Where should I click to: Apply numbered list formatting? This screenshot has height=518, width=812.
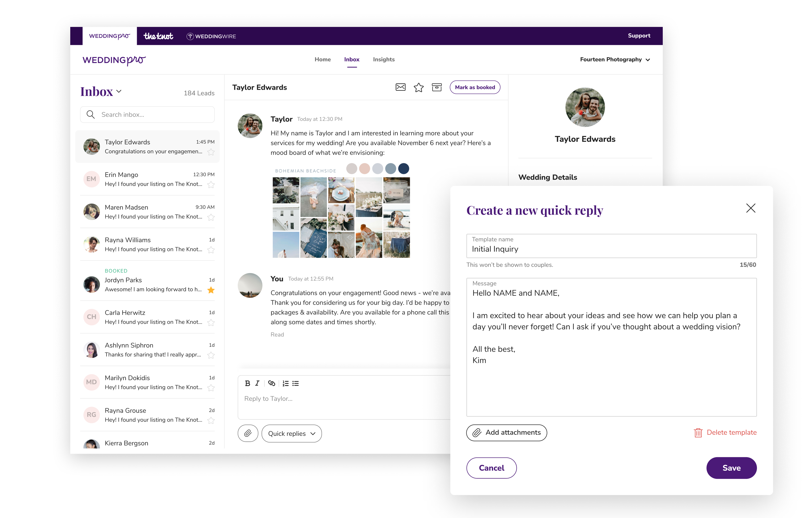coord(286,383)
